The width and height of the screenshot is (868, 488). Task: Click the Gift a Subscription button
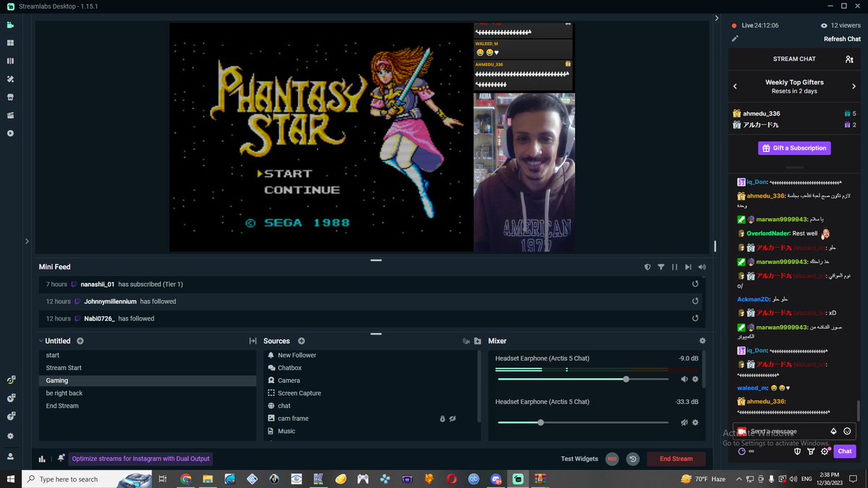coord(794,147)
